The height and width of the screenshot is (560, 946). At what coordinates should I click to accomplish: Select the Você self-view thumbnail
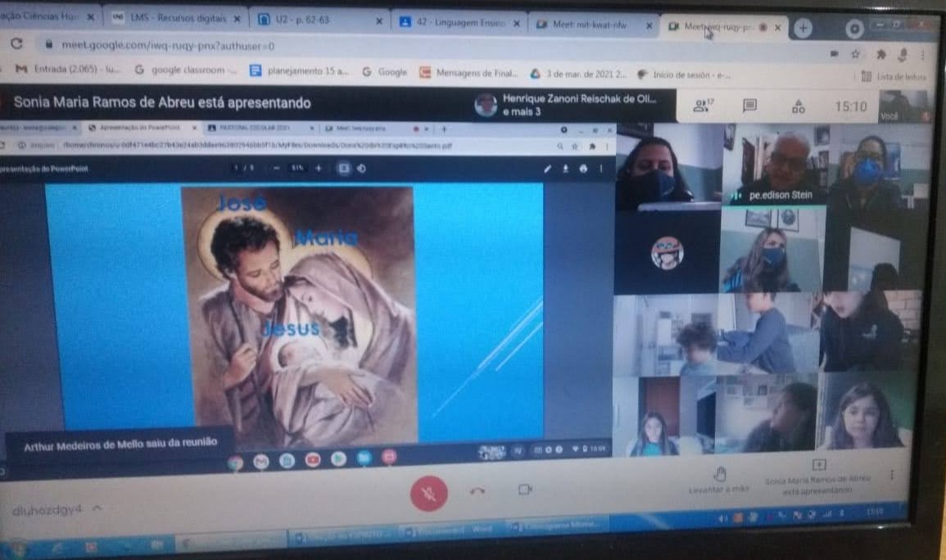pos(903,106)
